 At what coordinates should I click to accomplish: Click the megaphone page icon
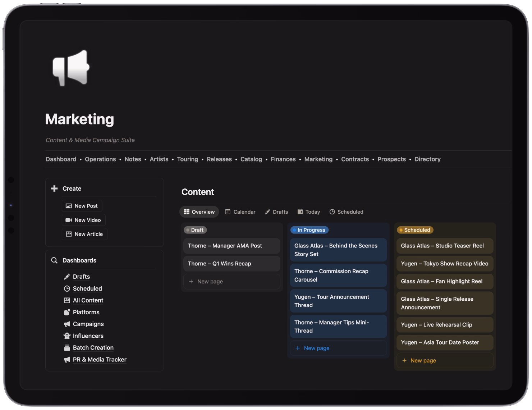point(71,68)
